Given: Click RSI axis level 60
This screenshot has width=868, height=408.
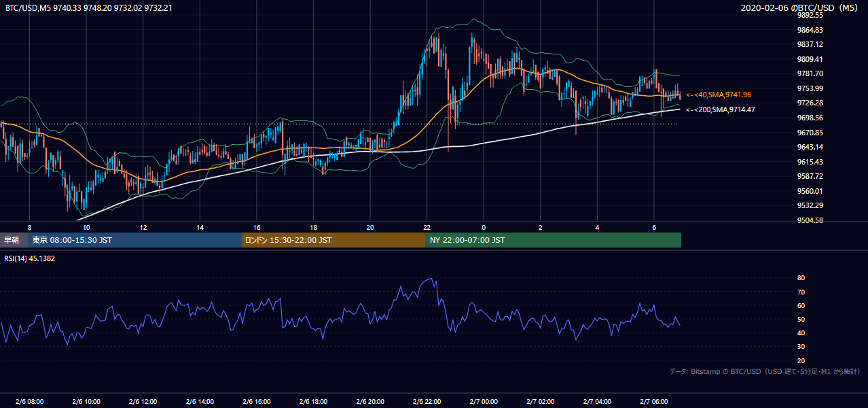Looking at the screenshot, I should click(x=801, y=305).
